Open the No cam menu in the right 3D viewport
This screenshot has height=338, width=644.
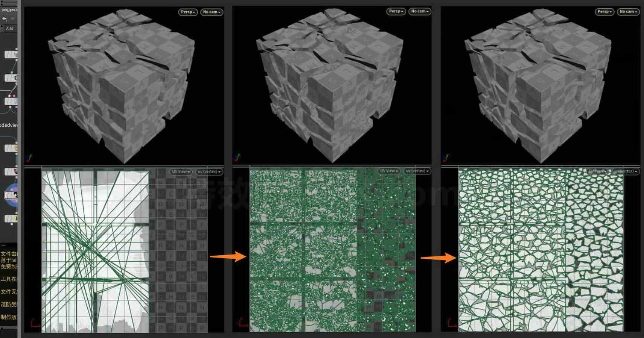pyautogui.click(x=628, y=12)
